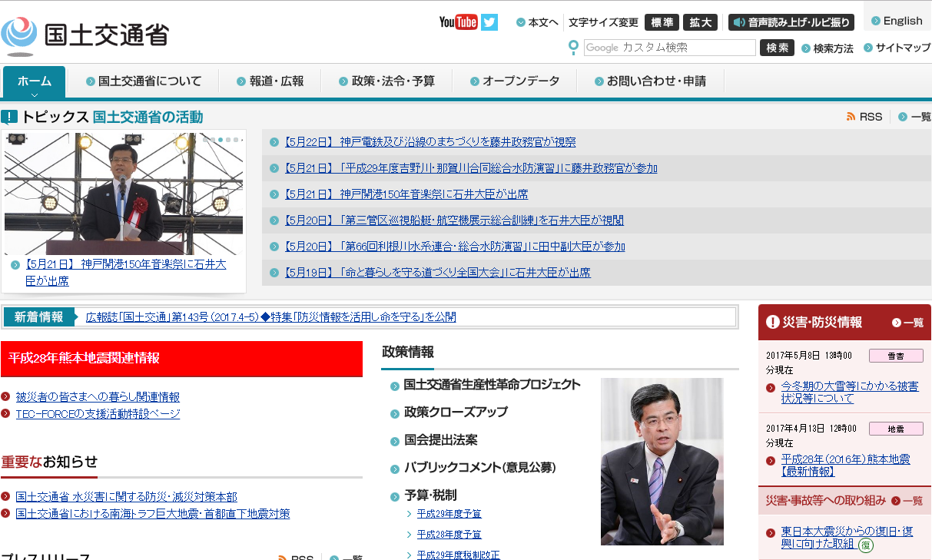Screen dimensions: 932x560
Task: Expand the ホーム tab chevron
Action: click(35, 94)
